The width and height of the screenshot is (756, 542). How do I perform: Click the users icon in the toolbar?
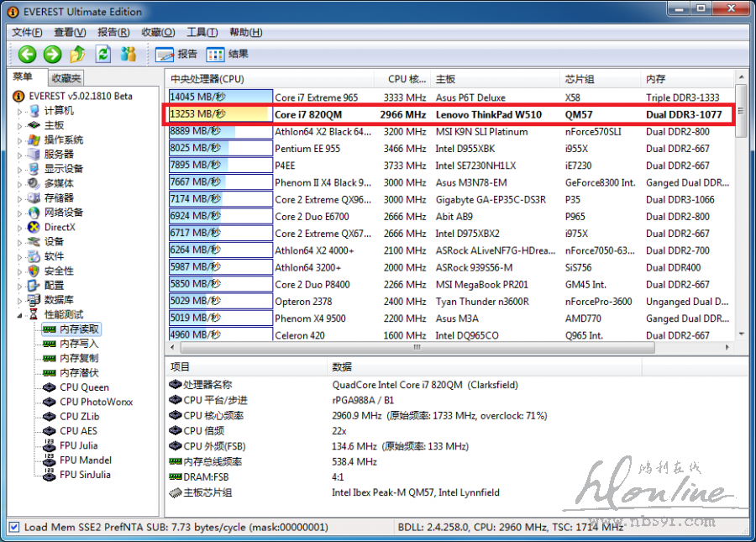(128, 55)
